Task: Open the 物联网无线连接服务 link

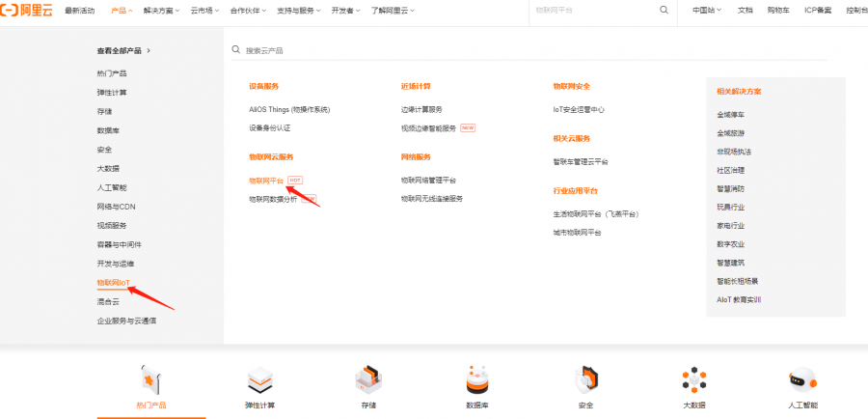Action: point(432,199)
